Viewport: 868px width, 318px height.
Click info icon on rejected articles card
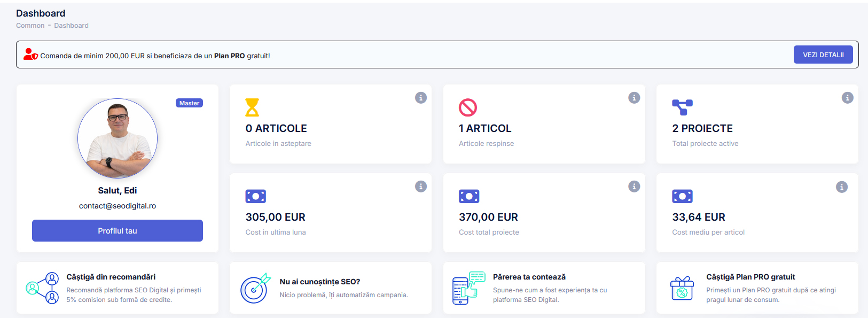[x=634, y=98]
